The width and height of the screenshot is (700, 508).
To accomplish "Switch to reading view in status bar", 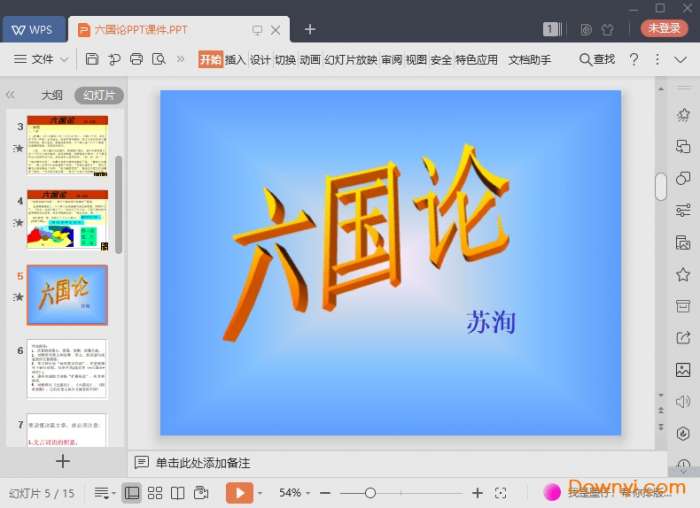I will tap(178, 493).
